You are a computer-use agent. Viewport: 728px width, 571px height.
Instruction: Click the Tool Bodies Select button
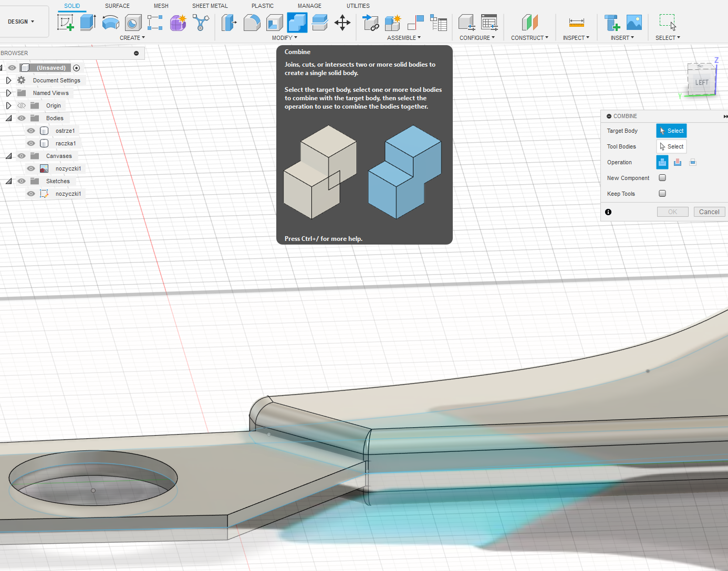(671, 146)
